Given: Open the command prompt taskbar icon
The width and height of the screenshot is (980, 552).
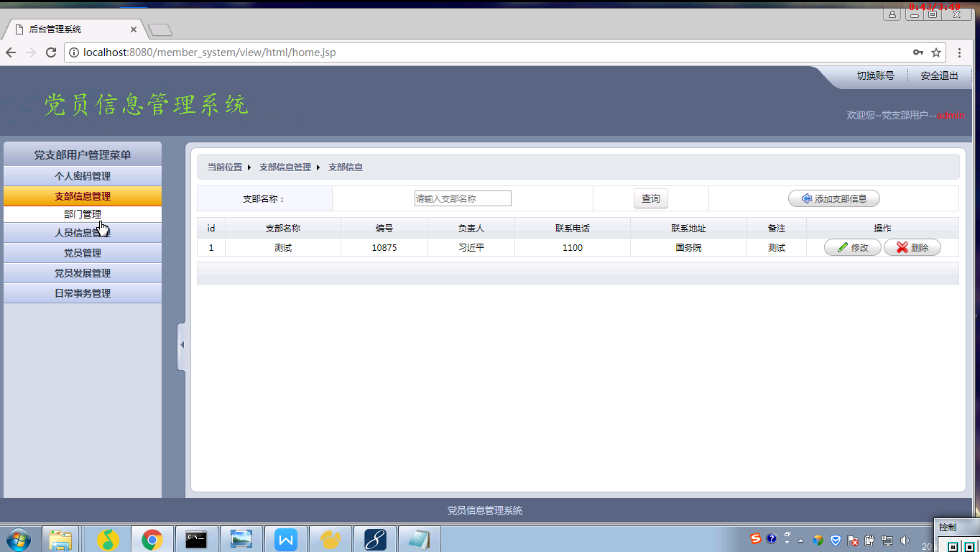Looking at the screenshot, I should coord(196,539).
